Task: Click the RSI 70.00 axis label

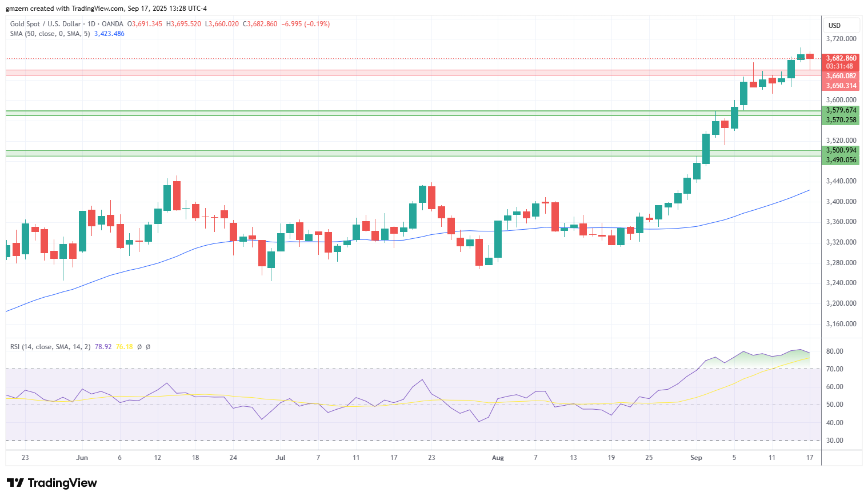Action: pos(835,369)
